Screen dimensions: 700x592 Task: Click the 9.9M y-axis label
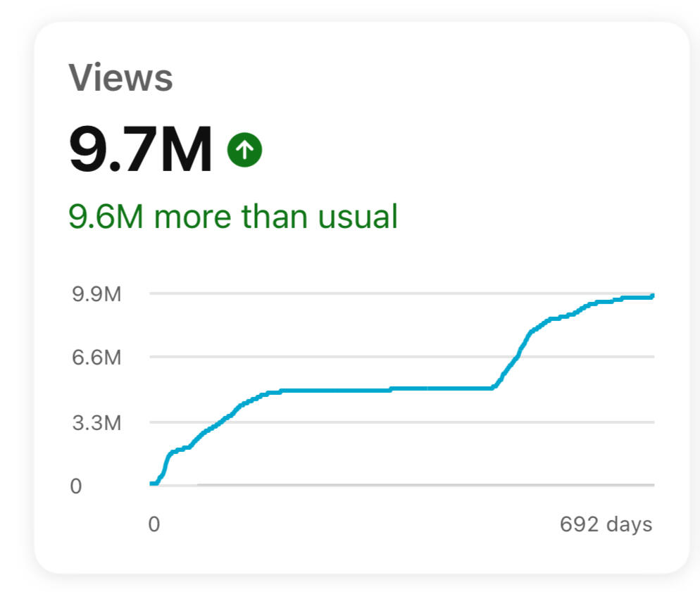[x=96, y=294]
